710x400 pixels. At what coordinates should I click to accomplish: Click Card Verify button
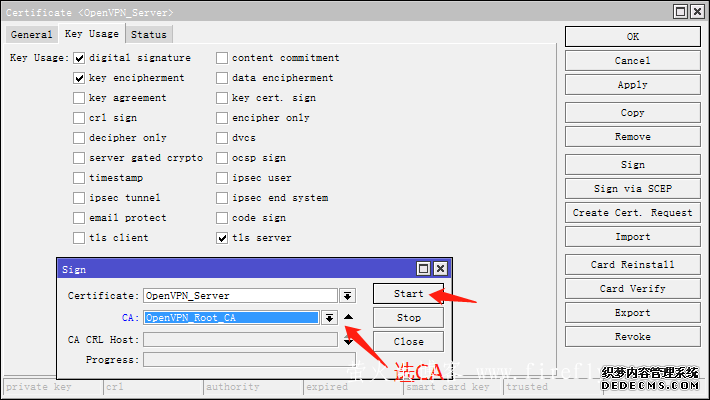633,289
